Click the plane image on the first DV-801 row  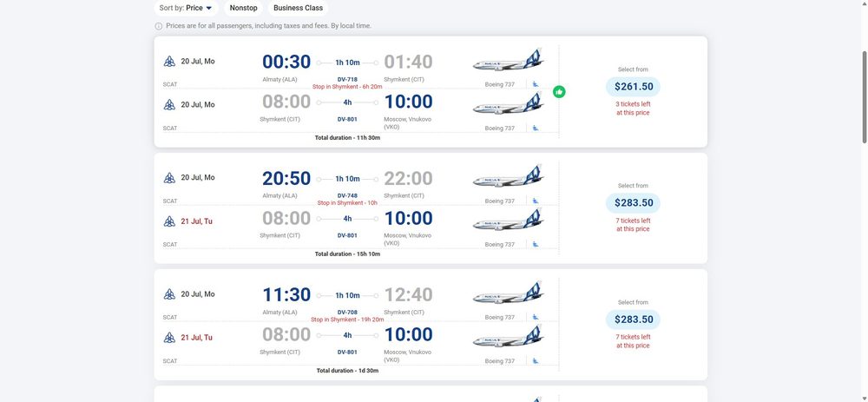click(508, 103)
